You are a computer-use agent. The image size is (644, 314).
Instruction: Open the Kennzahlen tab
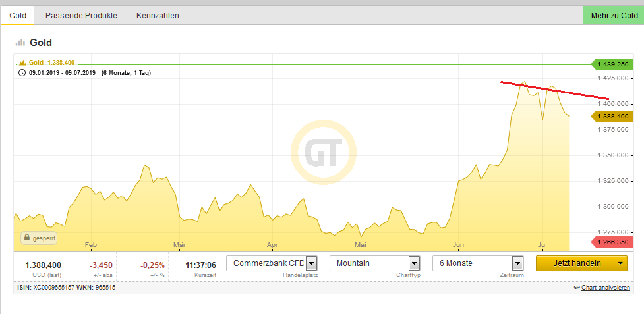[158, 16]
